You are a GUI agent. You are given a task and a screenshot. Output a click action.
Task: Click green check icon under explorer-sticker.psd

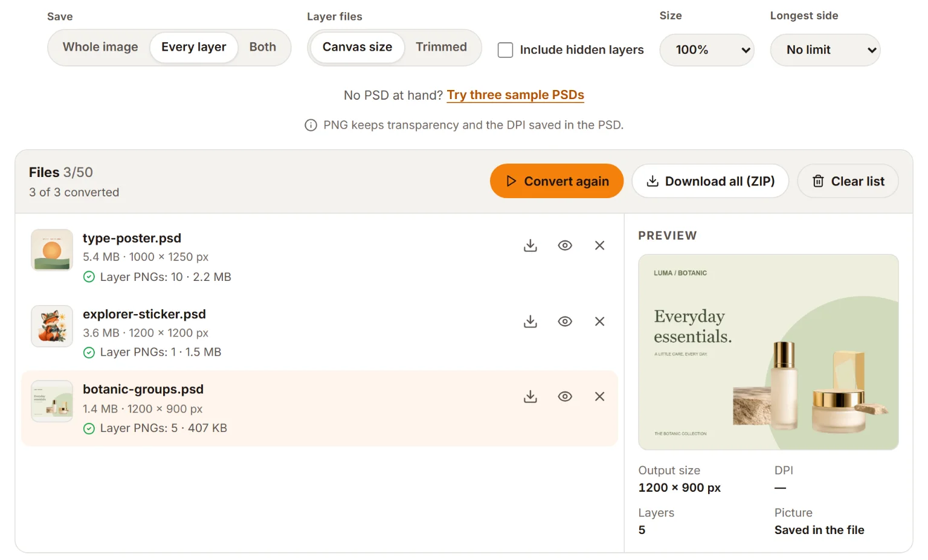(89, 352)
